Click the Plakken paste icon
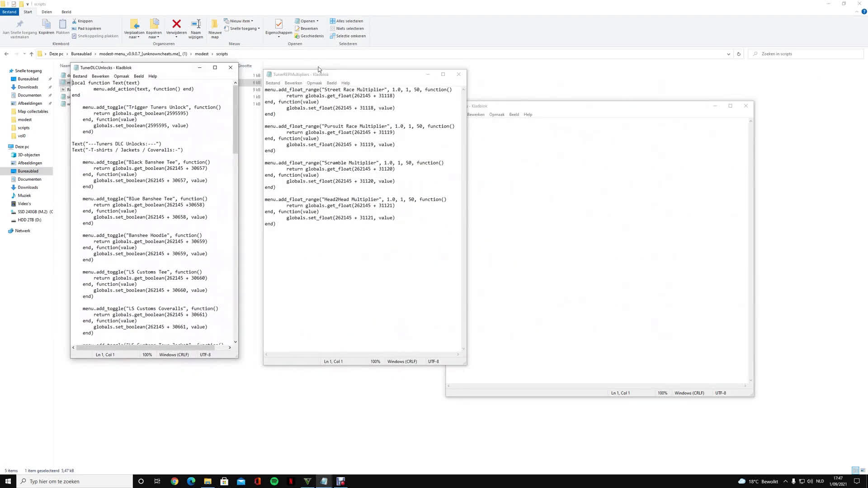This screenshot has height=488, width=868. [x=62, y=25]
